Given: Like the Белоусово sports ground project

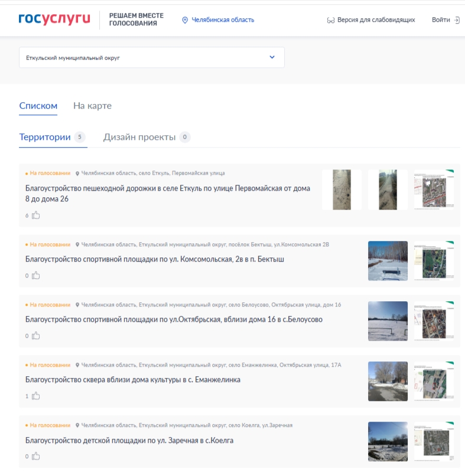Looking at the screenshot, I should [36, 336].
